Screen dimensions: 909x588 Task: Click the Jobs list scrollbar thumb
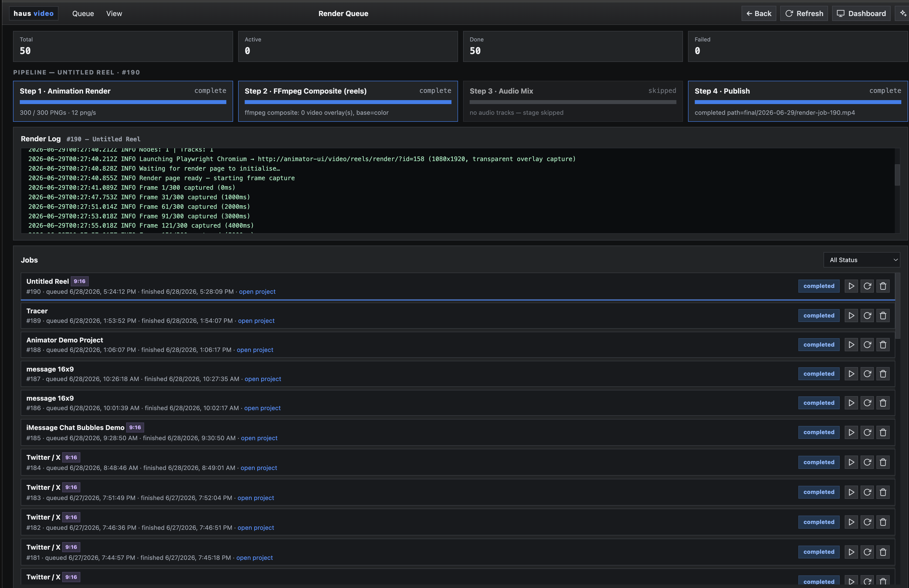[898, 305]
